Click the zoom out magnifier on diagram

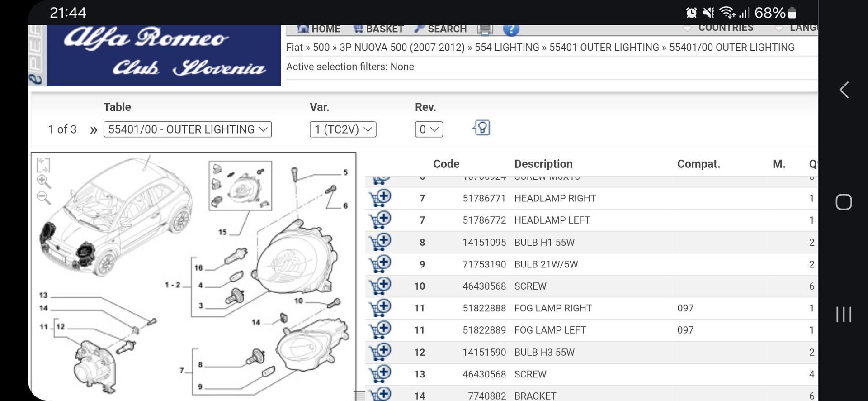pyautogui.click(x=43, y=198)
